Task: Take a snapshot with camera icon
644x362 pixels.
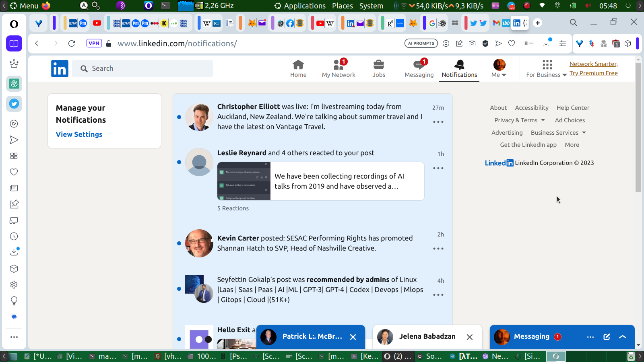Action: [x=472, y=43]
